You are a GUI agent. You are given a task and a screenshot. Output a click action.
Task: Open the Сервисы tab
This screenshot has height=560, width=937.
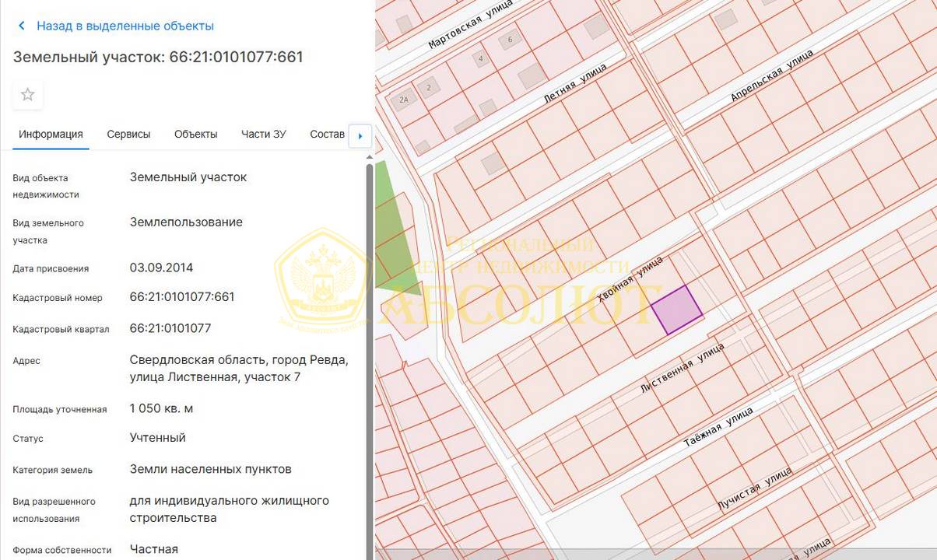(x=128, y=134)
